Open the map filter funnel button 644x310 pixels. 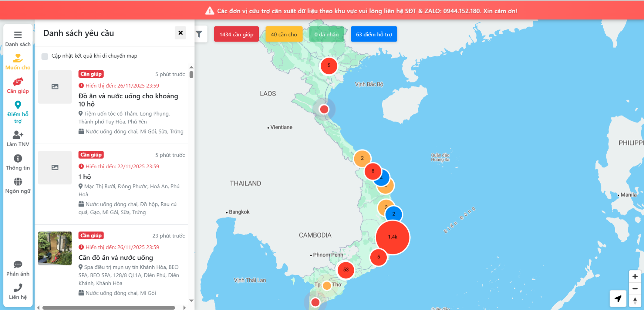tap(199, 34)
